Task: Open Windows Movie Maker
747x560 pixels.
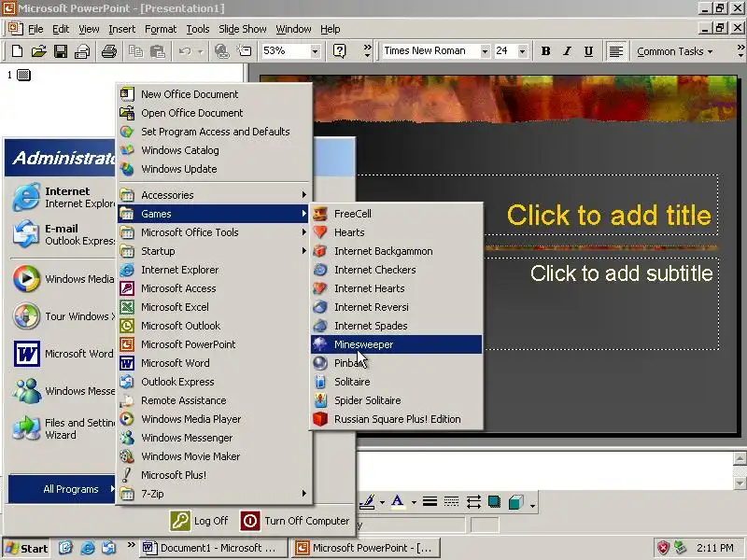Action: (x=215, y=456)
